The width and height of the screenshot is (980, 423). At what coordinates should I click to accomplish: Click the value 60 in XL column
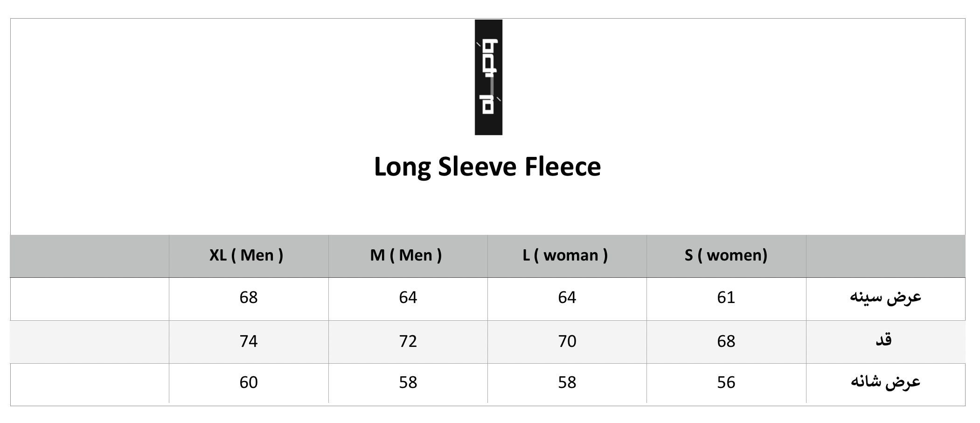pos(249,382)
